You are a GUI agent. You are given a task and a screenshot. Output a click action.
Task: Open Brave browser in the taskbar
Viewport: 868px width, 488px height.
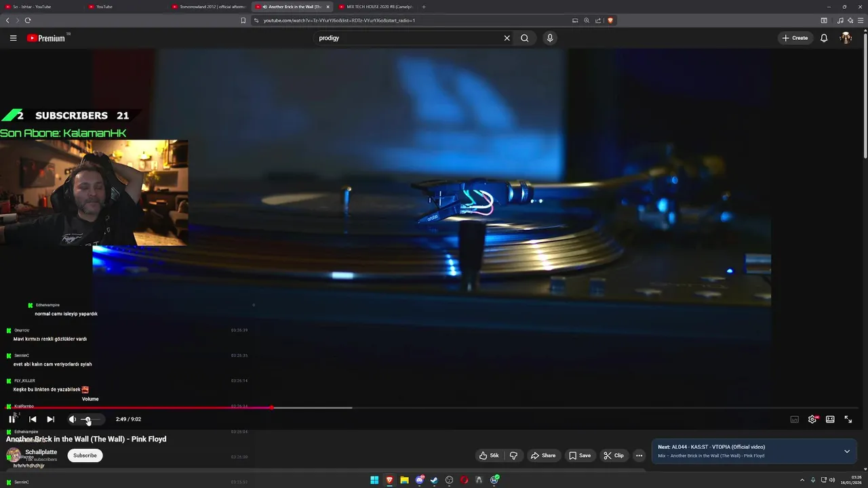tap(389, 480)
